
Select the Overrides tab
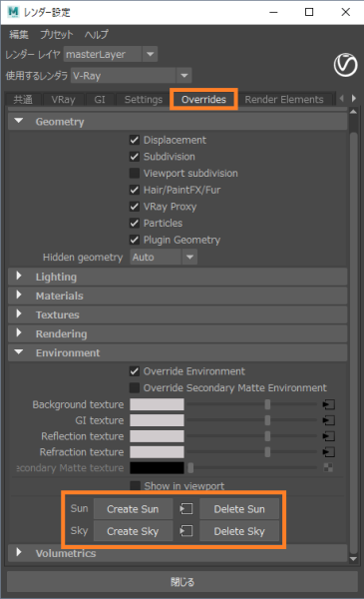(x=203, y=100)
